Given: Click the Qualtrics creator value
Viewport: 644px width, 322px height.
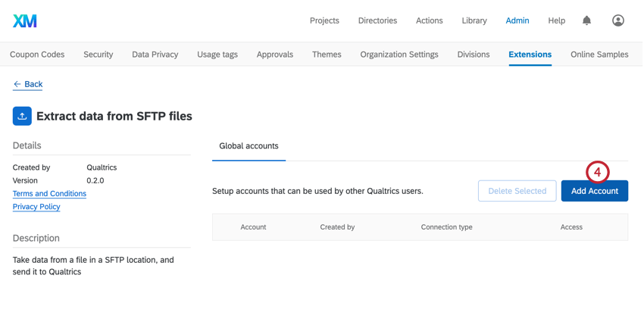Looking at the screenshot, I should pyautogui.click(x=102, y=167).
